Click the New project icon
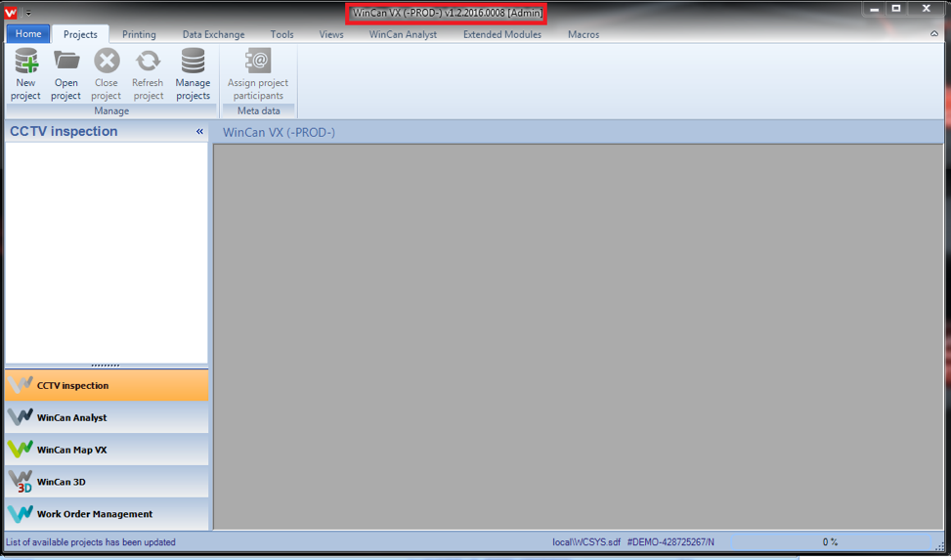Screen dimensions: 951x560 tap(26, 62)
